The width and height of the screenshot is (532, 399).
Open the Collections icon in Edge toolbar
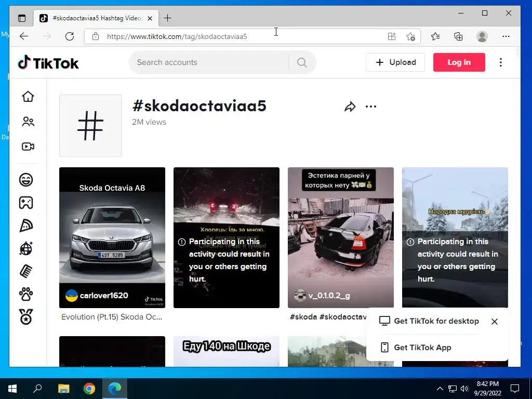pos(458,36)
